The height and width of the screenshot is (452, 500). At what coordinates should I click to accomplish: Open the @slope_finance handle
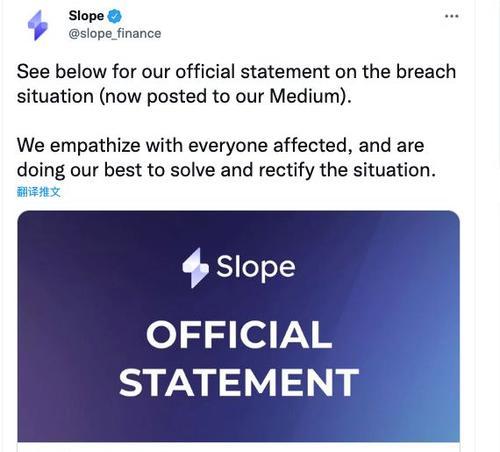(115, 33)
